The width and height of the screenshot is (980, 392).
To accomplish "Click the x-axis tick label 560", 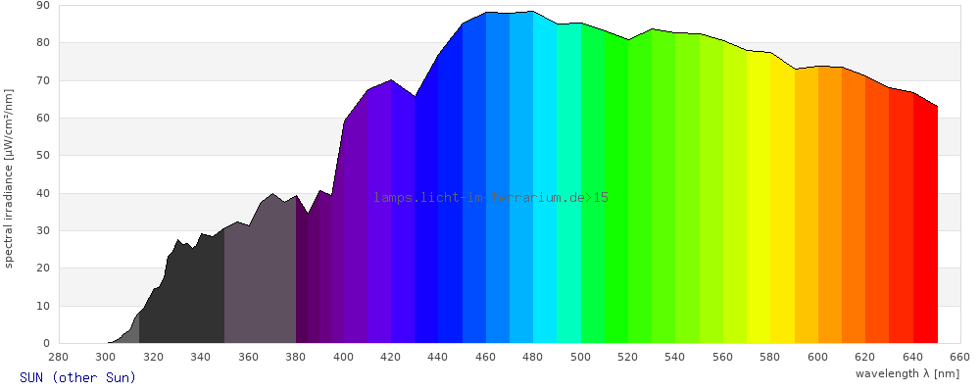I will click(723, 357).
